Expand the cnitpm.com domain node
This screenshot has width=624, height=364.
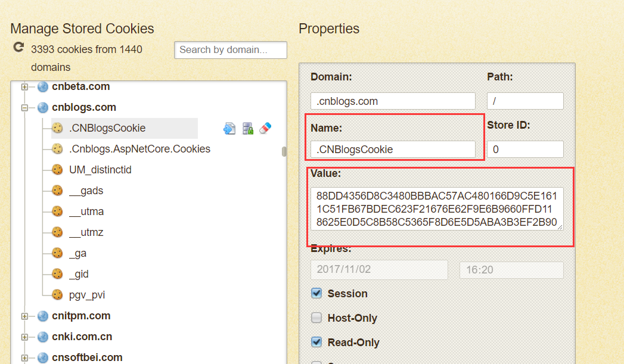pos(24,316)
